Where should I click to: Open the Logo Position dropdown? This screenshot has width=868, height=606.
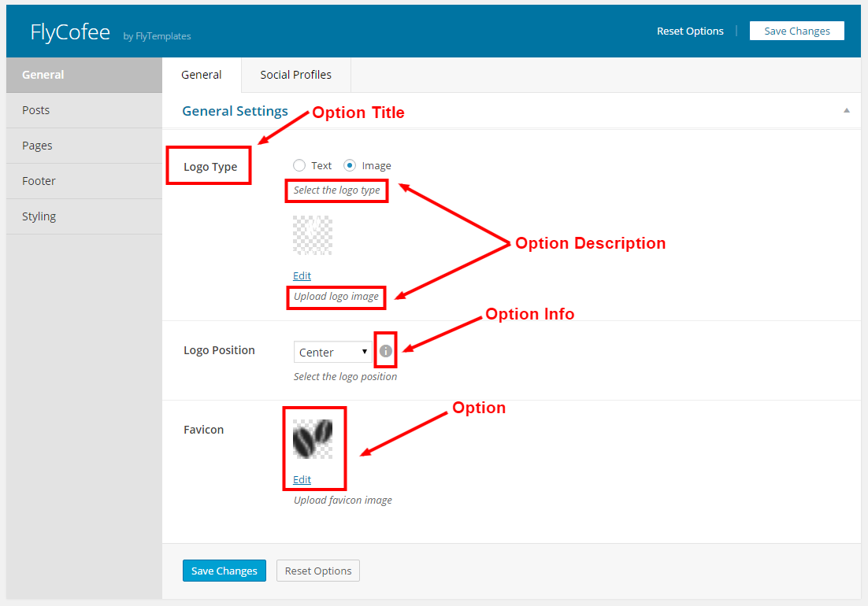tap(332, 352)
